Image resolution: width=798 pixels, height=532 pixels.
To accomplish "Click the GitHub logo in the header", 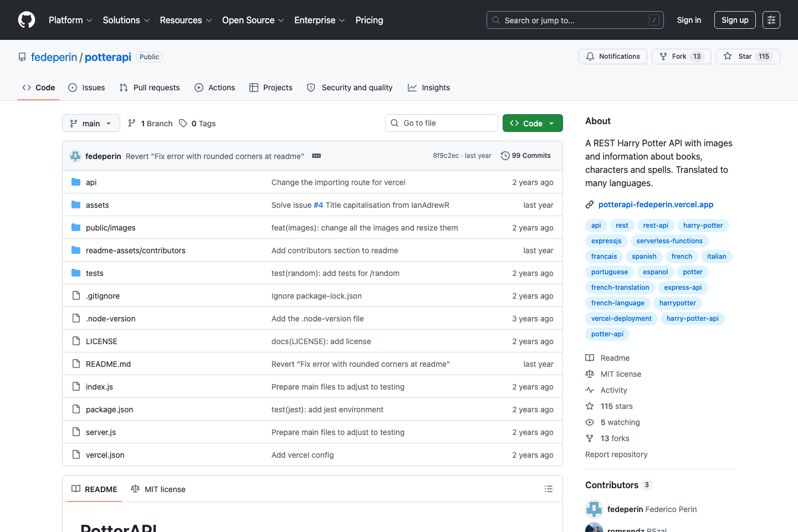I will 26,20.
